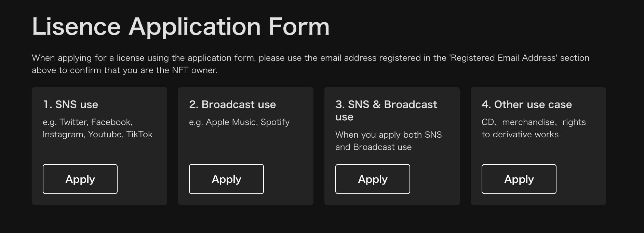Click 'Apple Music' in Broadcast examples
Image resolution: width=644 pixels, height=233 pixels.
point(231,122)
